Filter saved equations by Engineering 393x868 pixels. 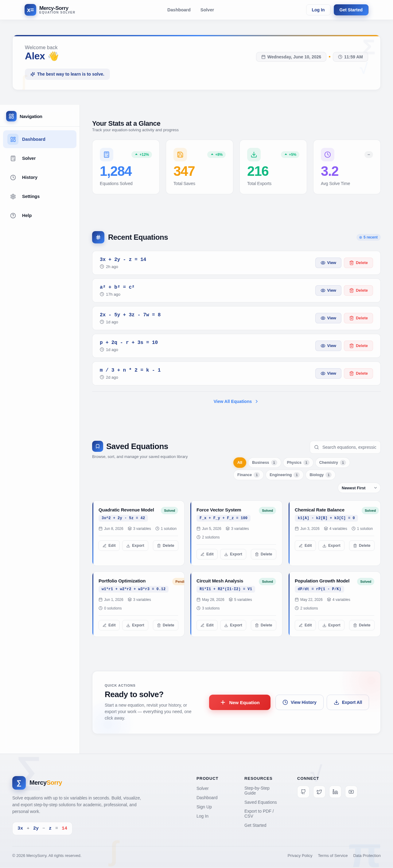tap(284, 475)
